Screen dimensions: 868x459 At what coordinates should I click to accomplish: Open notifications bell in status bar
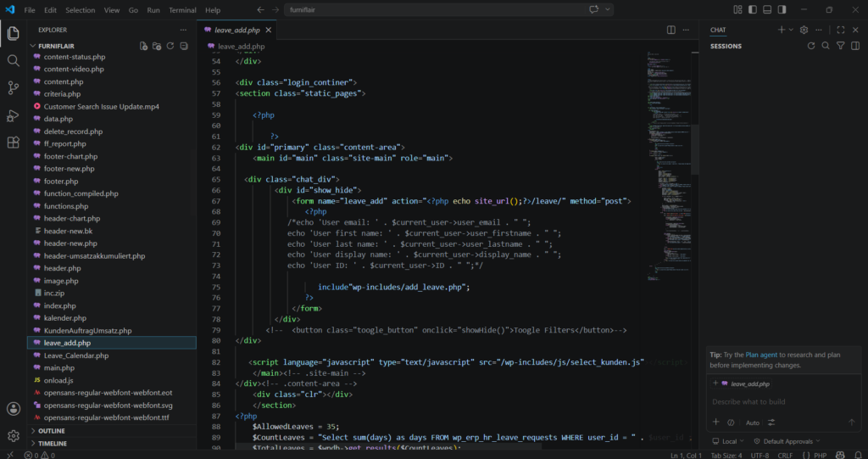pyautogui.click(x=859, y=455)
